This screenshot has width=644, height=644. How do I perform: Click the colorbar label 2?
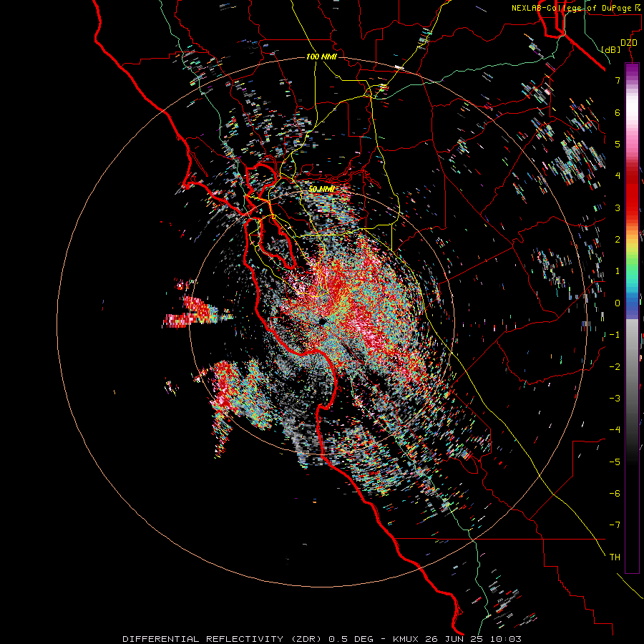(618, 240)
